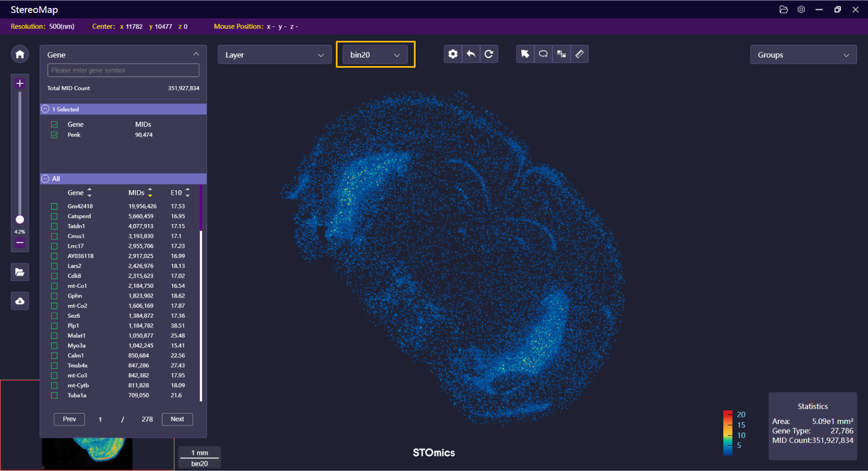Click the refresh/reset tool icon
868x471 pixels.
(489, 54)
